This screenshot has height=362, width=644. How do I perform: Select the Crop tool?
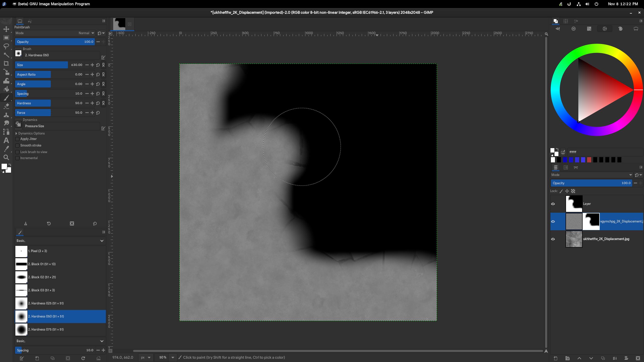(x=6, y=63)
